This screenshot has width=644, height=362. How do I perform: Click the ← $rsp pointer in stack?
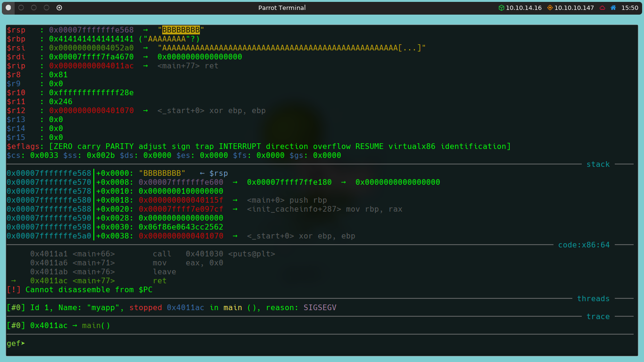point(214,173)
